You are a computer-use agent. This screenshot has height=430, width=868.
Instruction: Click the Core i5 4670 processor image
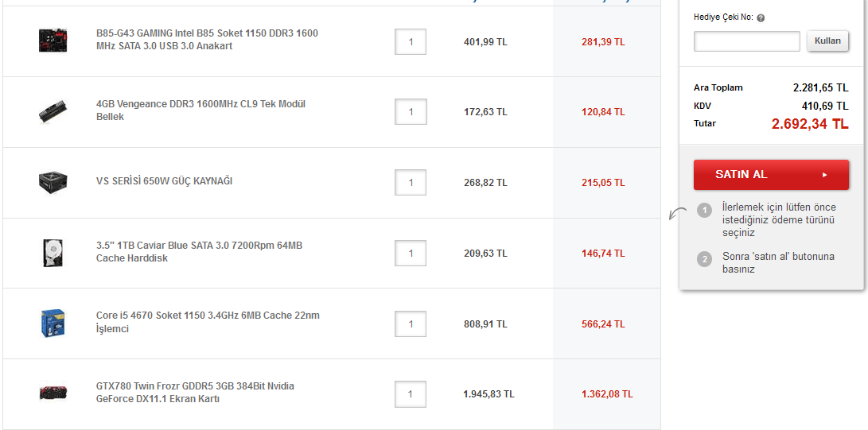(x=53, y=323)
